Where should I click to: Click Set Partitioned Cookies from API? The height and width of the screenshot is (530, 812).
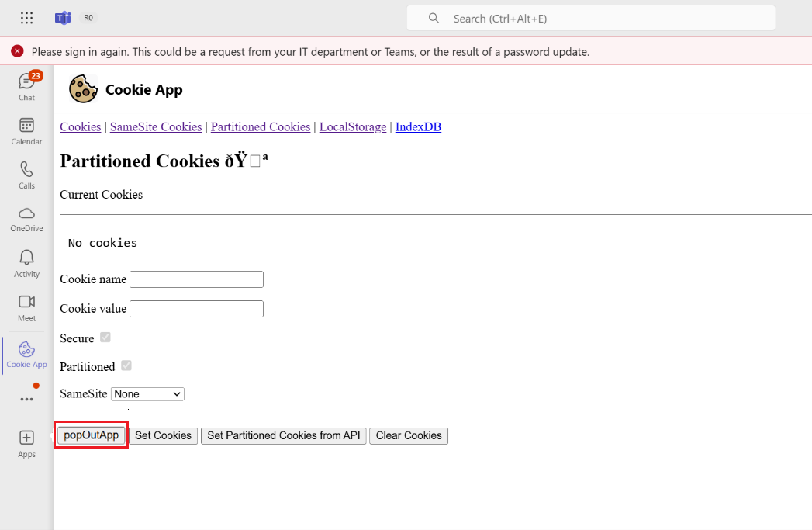[x=283, y=435]
